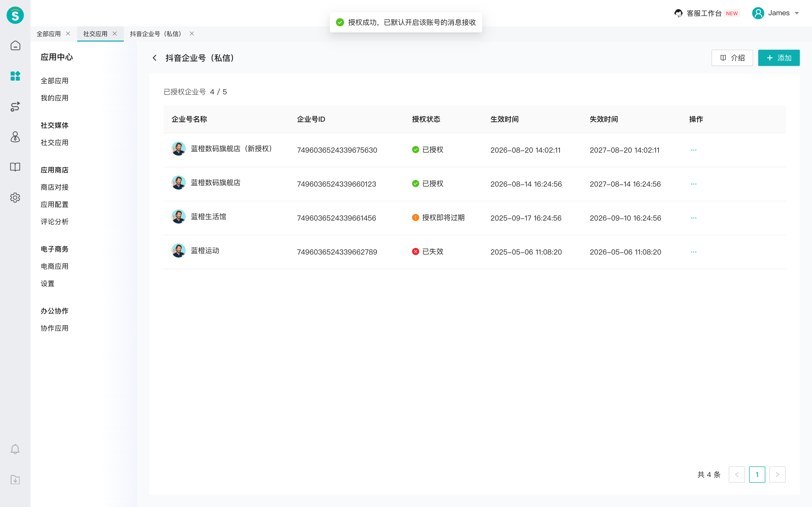812x507 pixels.
Task: Open the workflow routing sidebar icon
Action: pyautogui.click(x=15, y=106)
